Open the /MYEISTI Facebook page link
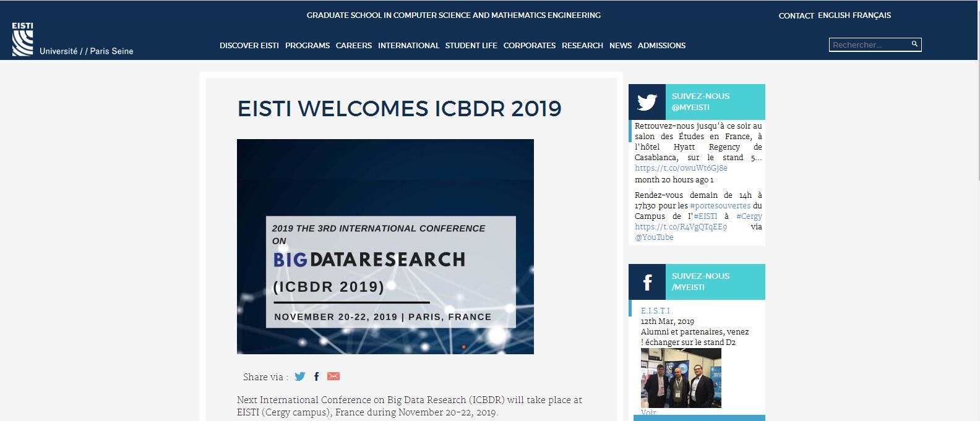980x421 pixels. click(688, 287)
